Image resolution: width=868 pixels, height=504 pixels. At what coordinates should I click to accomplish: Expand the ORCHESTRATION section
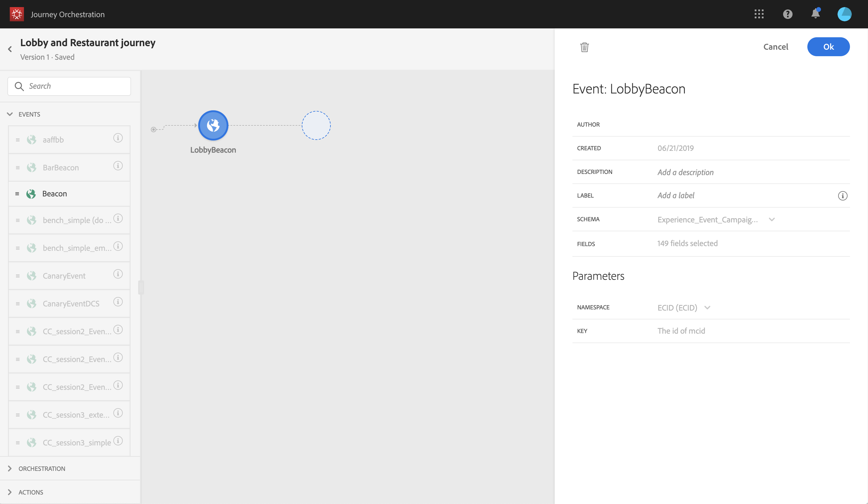tap(10, 469)
